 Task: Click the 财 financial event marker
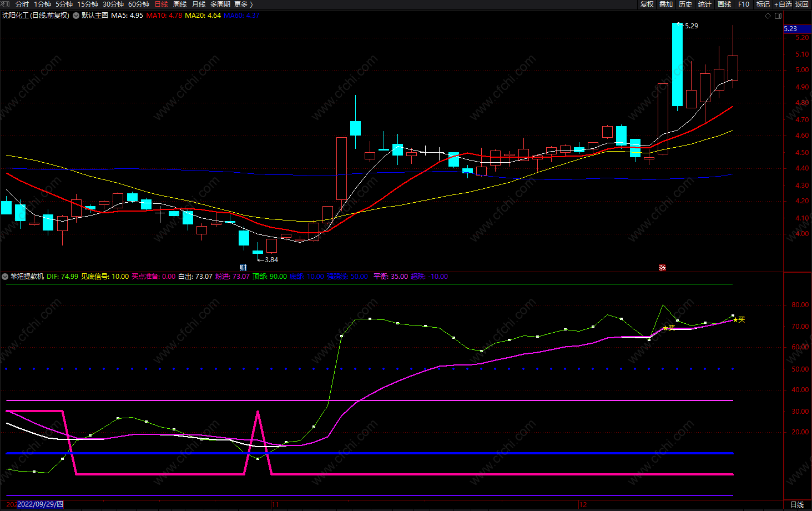point(243,268)
